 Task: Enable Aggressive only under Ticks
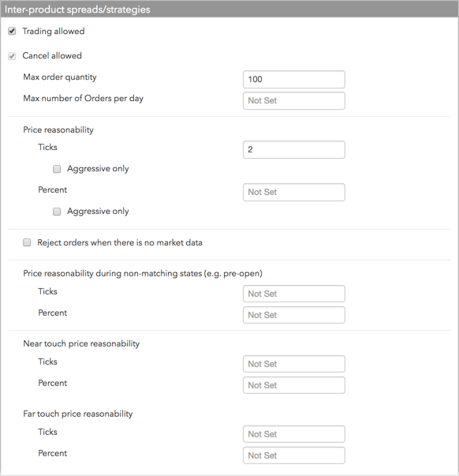click(x=57, y=169)
